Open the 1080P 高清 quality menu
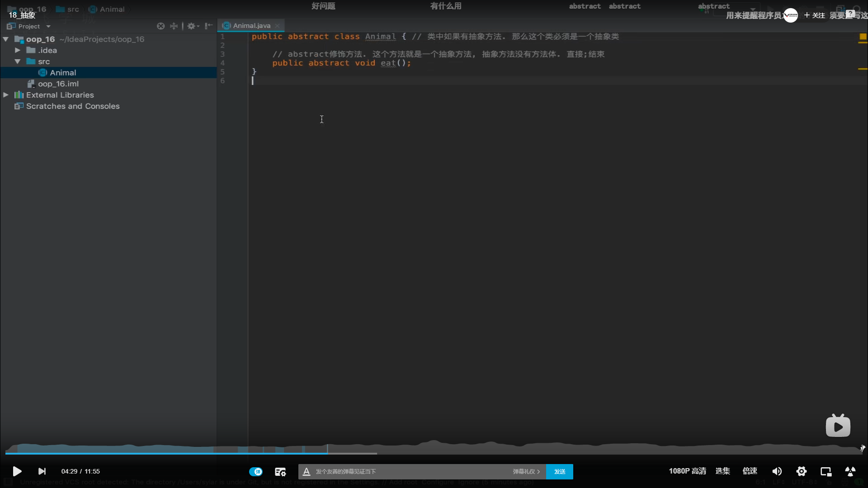The image size is (868, 488). point(687,471)
